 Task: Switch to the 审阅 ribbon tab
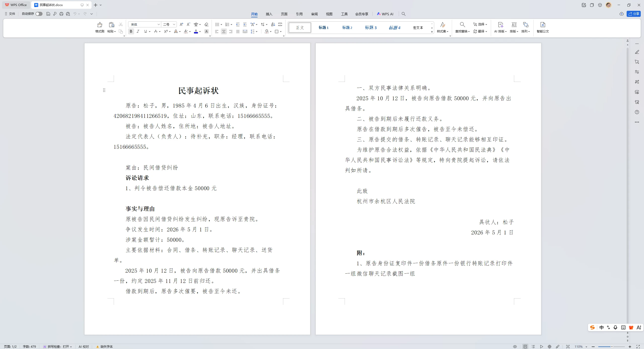coord(314,14)
